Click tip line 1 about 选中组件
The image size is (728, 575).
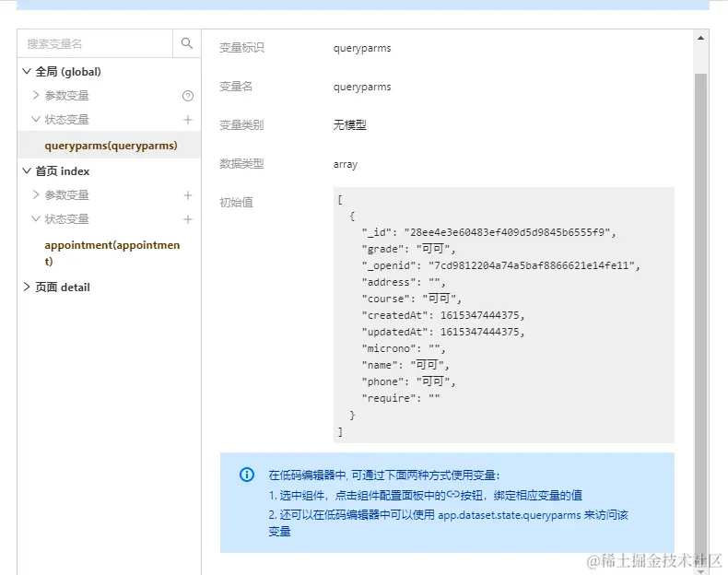pos(426,496)
